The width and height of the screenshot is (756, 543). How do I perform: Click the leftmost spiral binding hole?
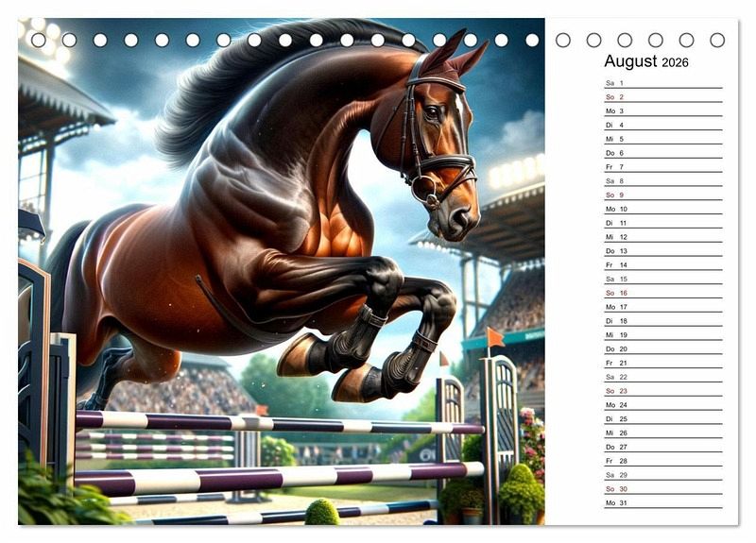point(39,41)
